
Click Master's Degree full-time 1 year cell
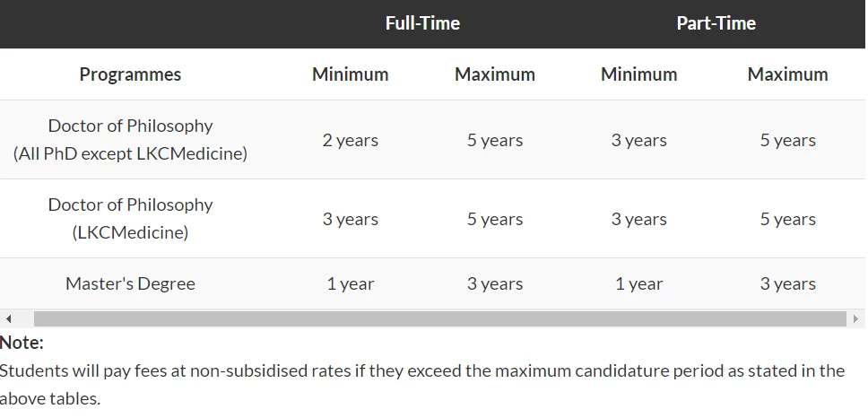[351, 284]
